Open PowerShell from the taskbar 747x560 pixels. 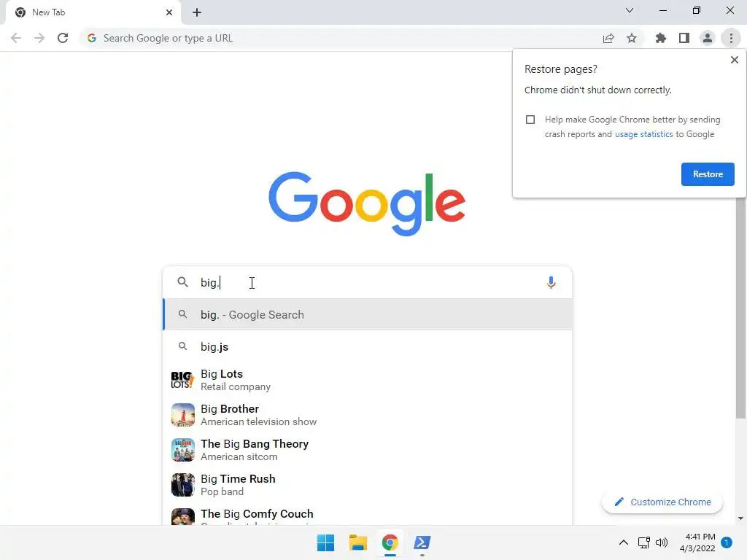[422, 542]
